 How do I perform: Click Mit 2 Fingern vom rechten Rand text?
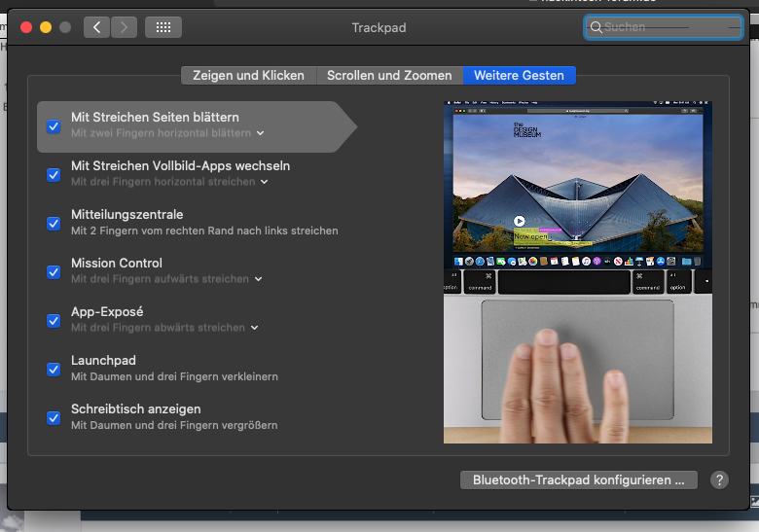(x=204, y=231)
